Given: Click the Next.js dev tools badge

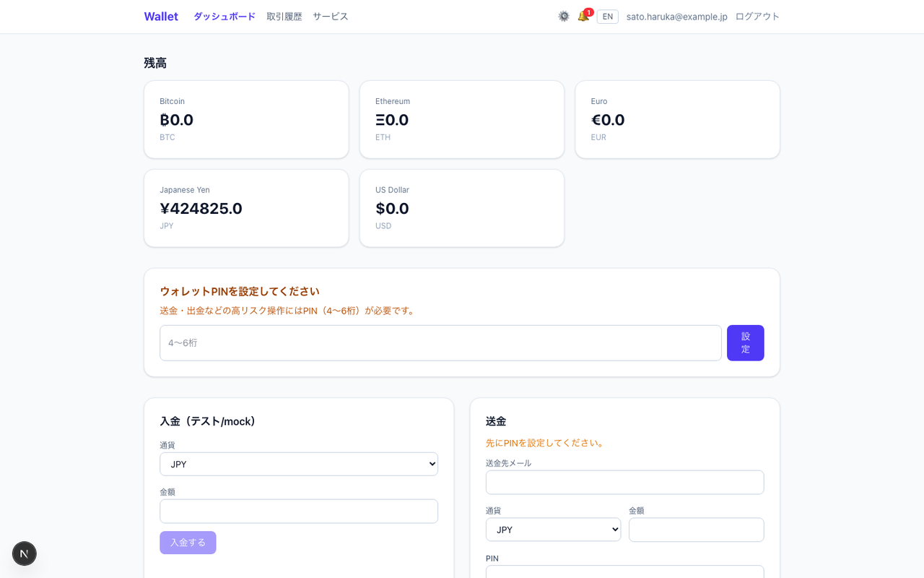Looking at the screenshot, I should point(25,553).
